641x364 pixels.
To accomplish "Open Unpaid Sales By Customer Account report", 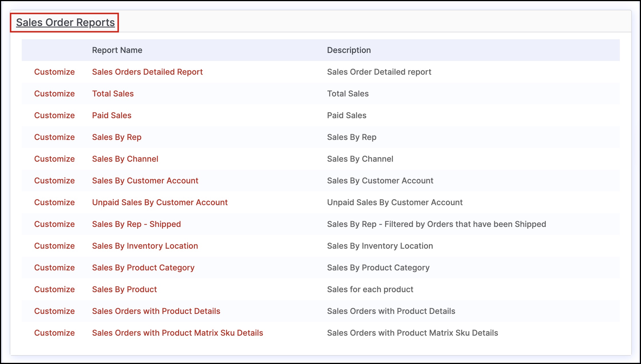I will (160, 202).
